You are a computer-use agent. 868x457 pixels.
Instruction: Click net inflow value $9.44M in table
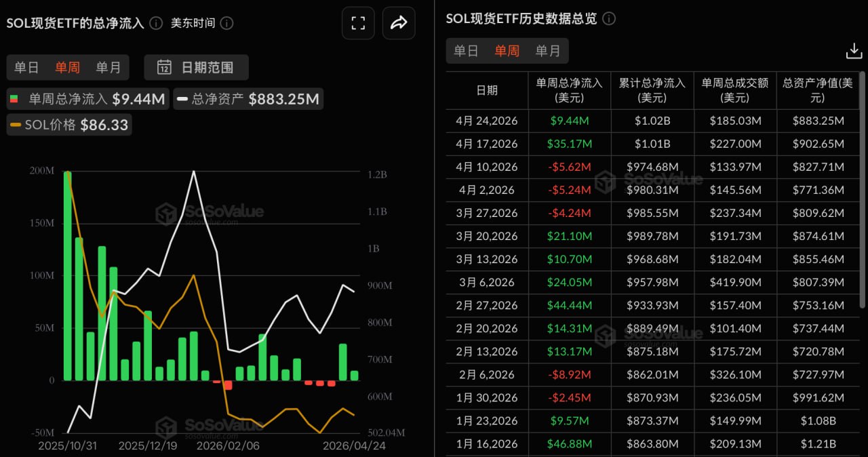tap(570, 121)
